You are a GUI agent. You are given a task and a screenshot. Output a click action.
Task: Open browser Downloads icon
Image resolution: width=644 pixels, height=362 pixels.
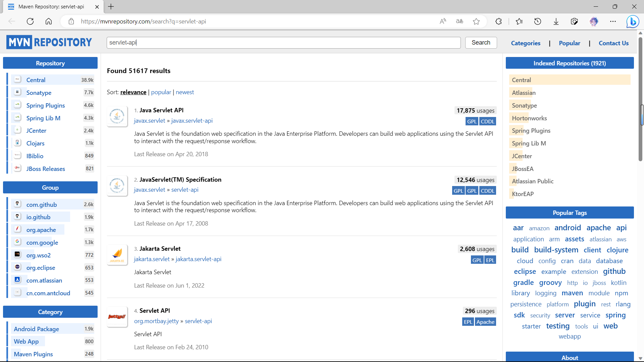point(556,21)
